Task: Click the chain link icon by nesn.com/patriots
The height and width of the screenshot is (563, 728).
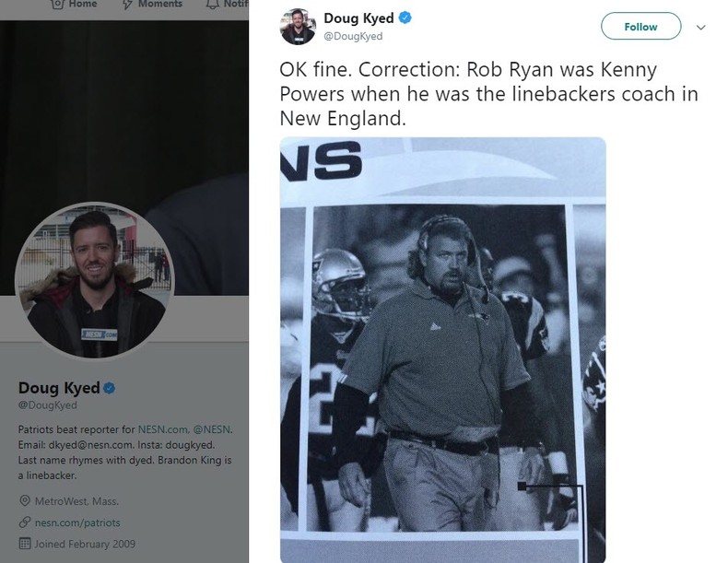Action: click(25, 522)
